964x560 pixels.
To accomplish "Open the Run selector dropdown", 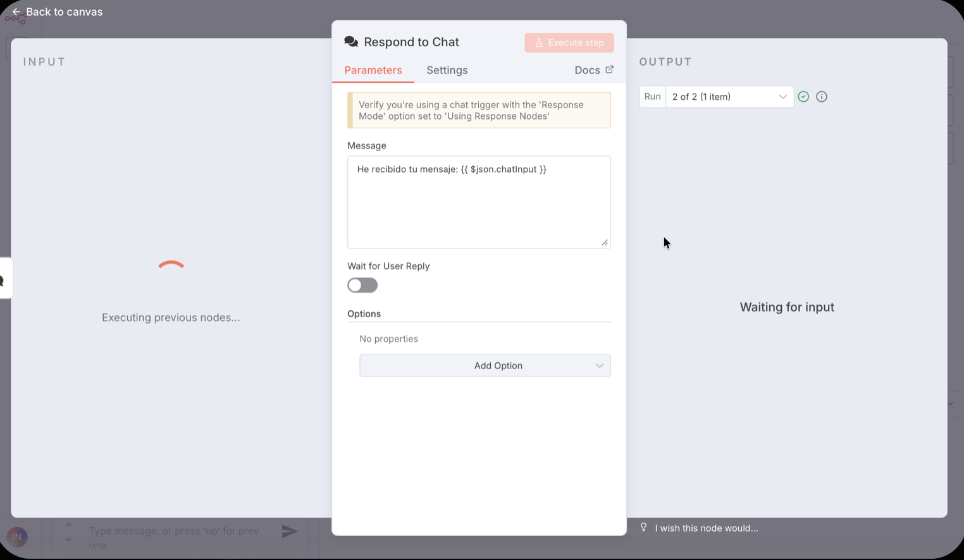I will 729,97.
